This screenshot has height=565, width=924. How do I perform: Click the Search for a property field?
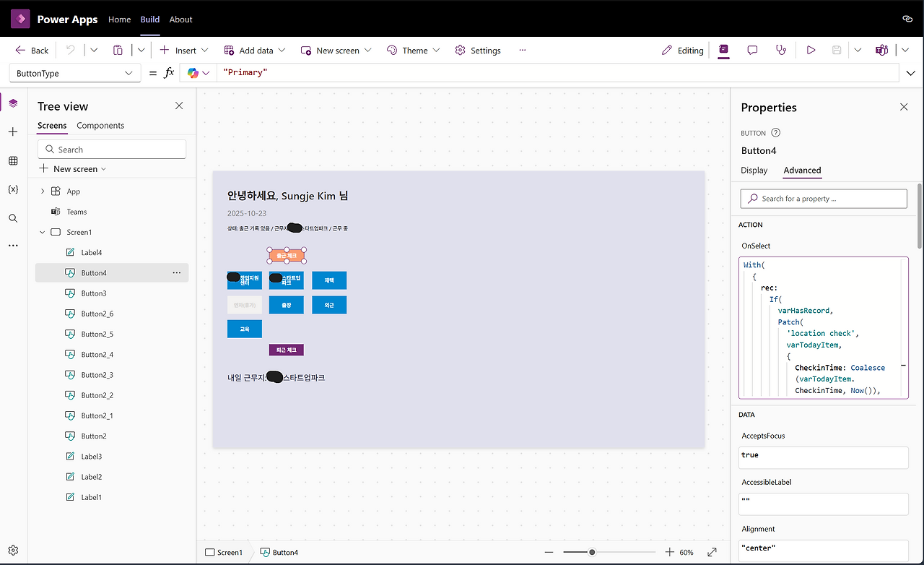pos(824,199)
